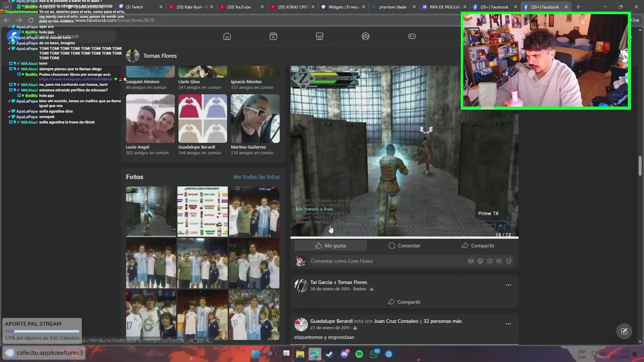Click the Tomas Flores name in header
This screenshot has height=362, width=644.
[160, 56]
